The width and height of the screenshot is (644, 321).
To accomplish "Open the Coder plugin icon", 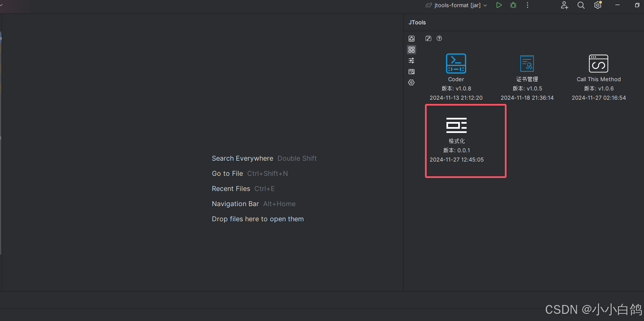I will pyautogui.click(x=456, y=64).
